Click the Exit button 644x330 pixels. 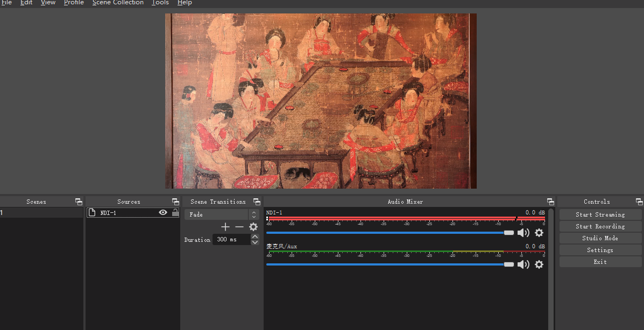point(600,262)
